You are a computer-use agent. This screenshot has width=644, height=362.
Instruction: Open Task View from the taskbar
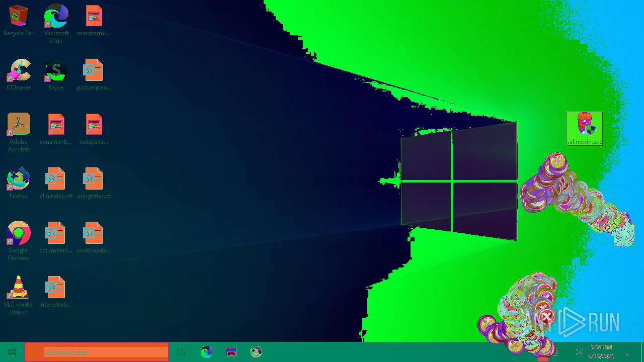[181, 352]
